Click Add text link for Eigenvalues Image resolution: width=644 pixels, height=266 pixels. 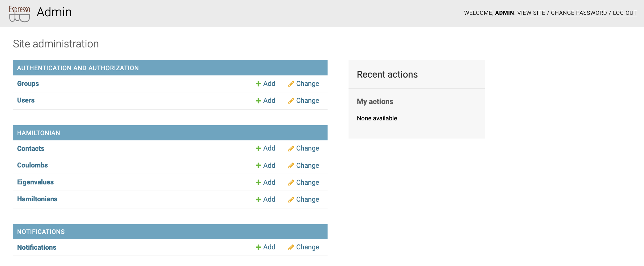pos(269,183)
